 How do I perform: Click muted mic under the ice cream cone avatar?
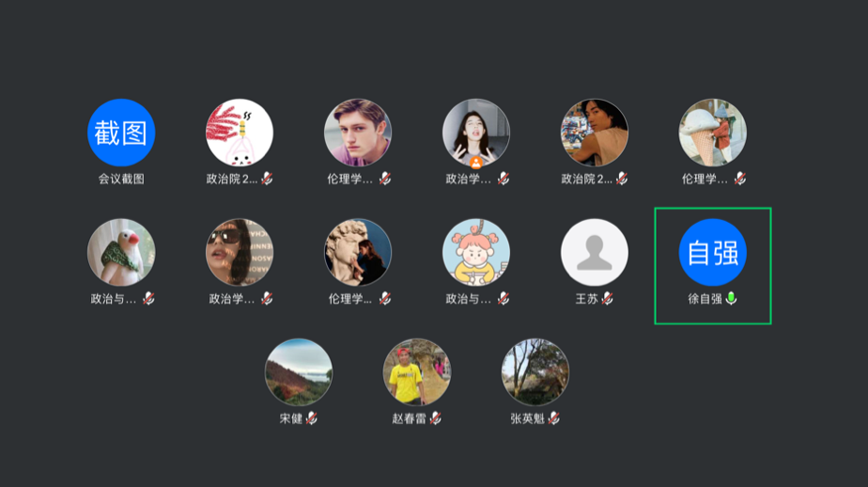pos(740,179)
